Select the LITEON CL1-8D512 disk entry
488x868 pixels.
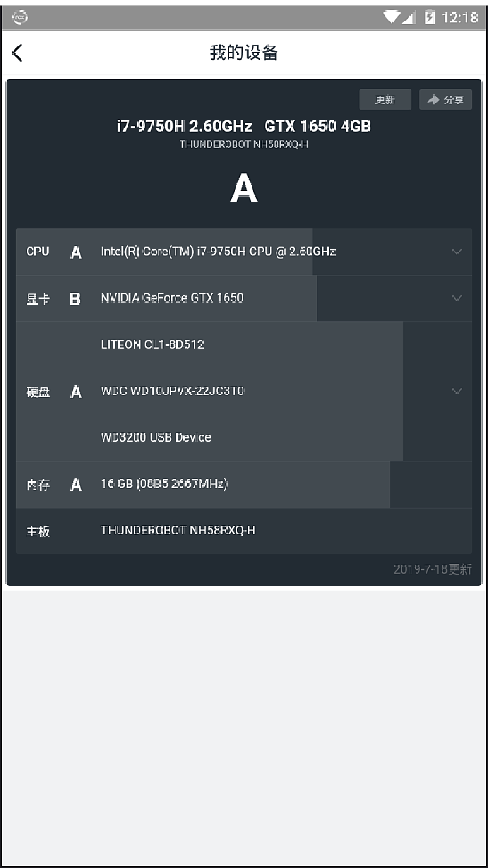(x=152, y=344)
